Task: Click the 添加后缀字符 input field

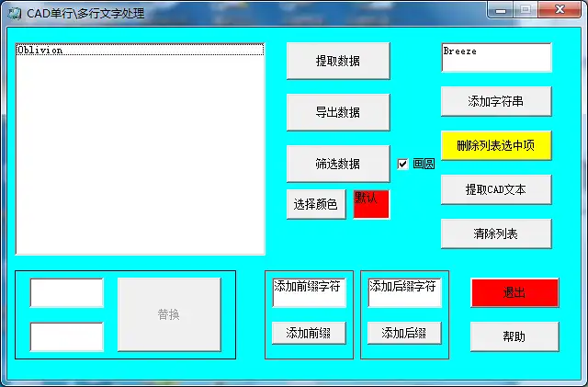Action: 404,293
